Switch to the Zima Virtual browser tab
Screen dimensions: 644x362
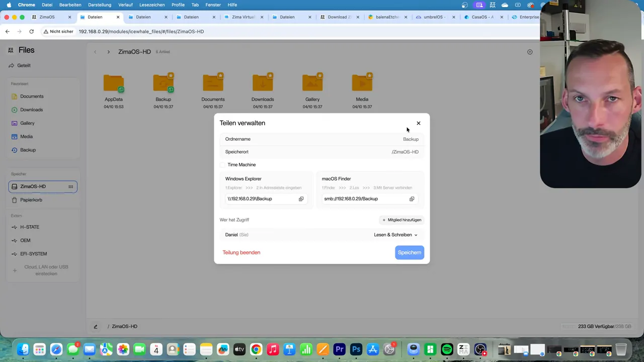tap(243, 17)
